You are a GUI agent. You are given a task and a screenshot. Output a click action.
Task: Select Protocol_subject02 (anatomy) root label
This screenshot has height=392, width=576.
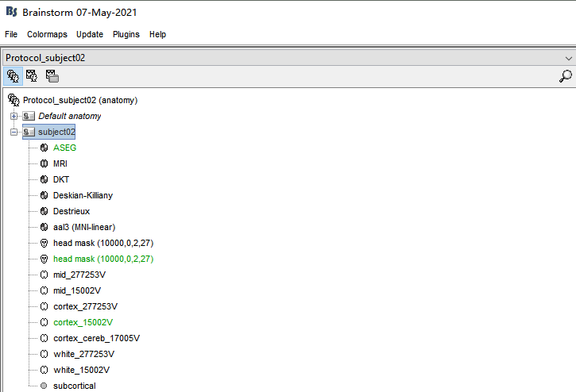(80, 100)
